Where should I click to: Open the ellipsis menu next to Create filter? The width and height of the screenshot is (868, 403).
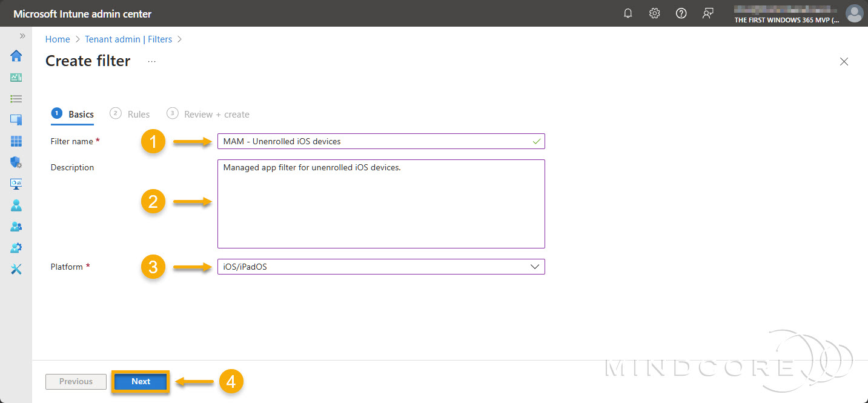pyautogui.click(x=151, y=61)
